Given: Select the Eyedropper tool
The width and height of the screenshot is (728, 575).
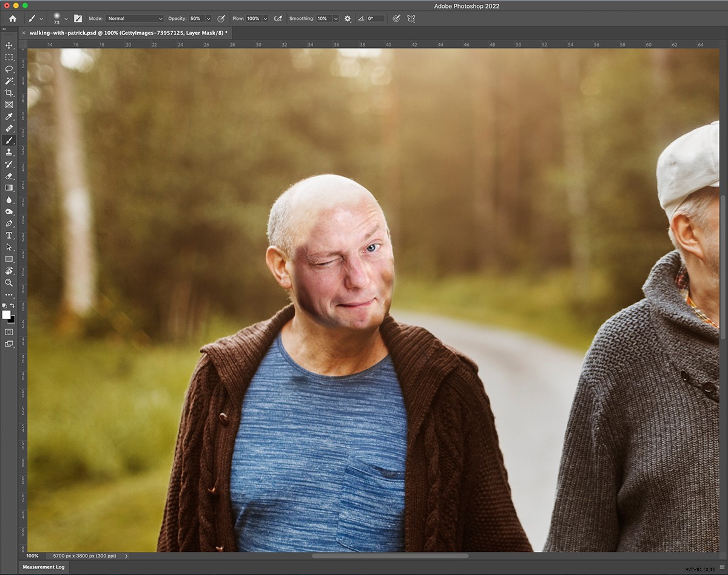Looking at the screenshot, I should tap(9, 116).
